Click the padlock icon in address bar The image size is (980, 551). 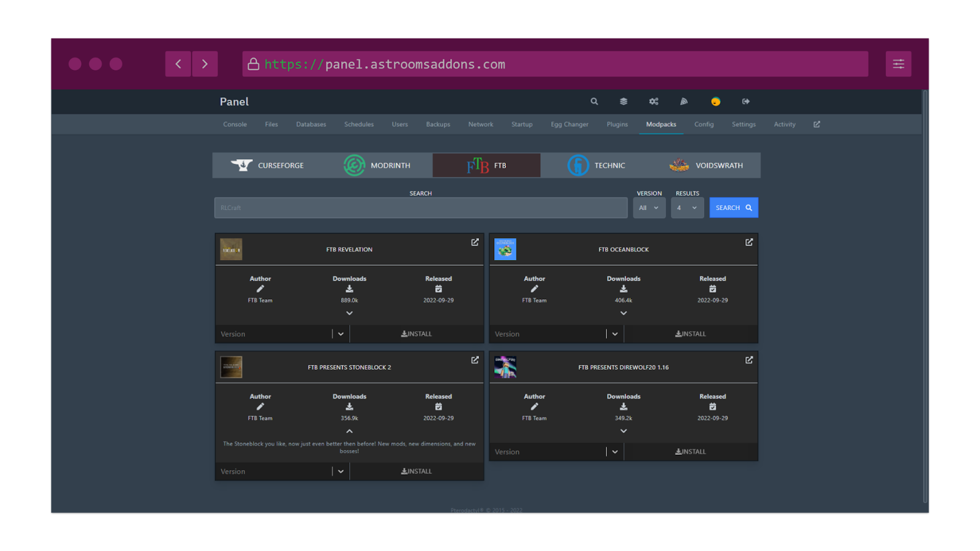[x=253, y=64]
